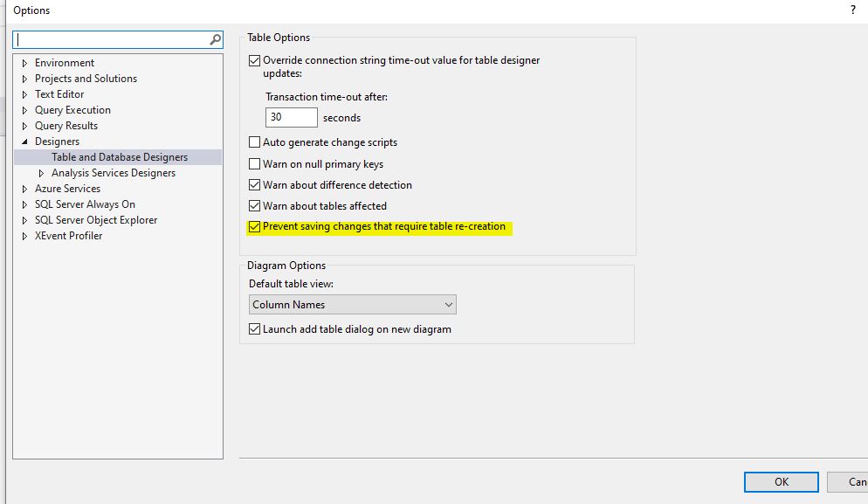Uncheck Prevent saving changes requiring table re-creation
This screenshot has width=868, height=504.
[255, 227]
